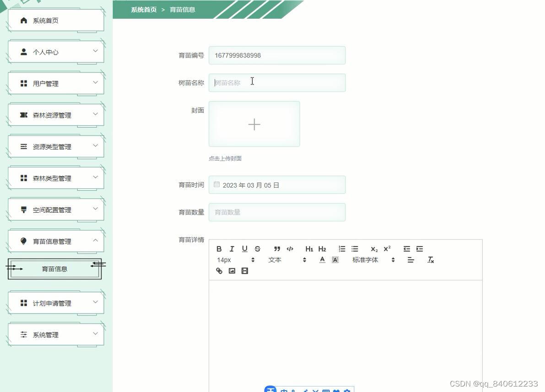545x392 pixels.
Task: Click the home icon beside 系统首页
Action: [x=24, y=20]
